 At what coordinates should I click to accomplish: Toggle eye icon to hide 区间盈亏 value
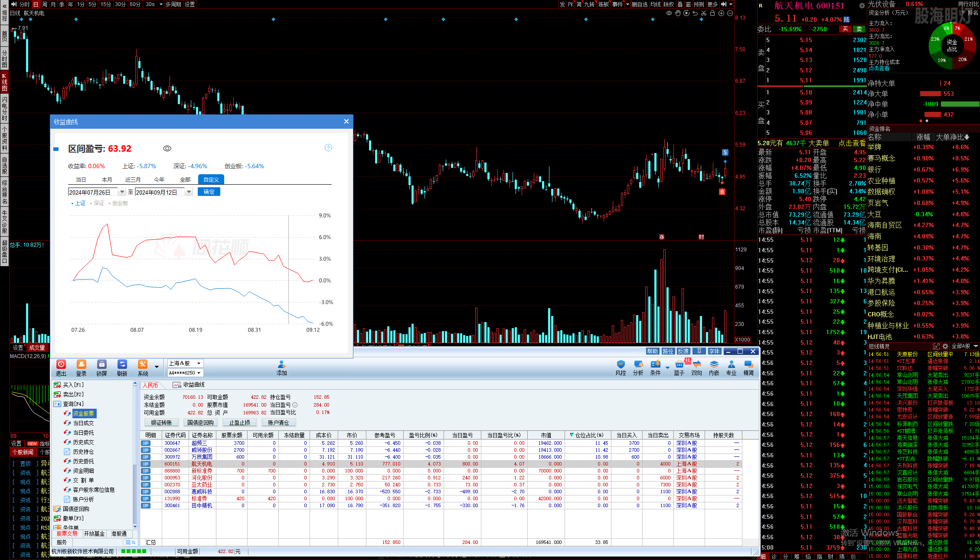167,148
